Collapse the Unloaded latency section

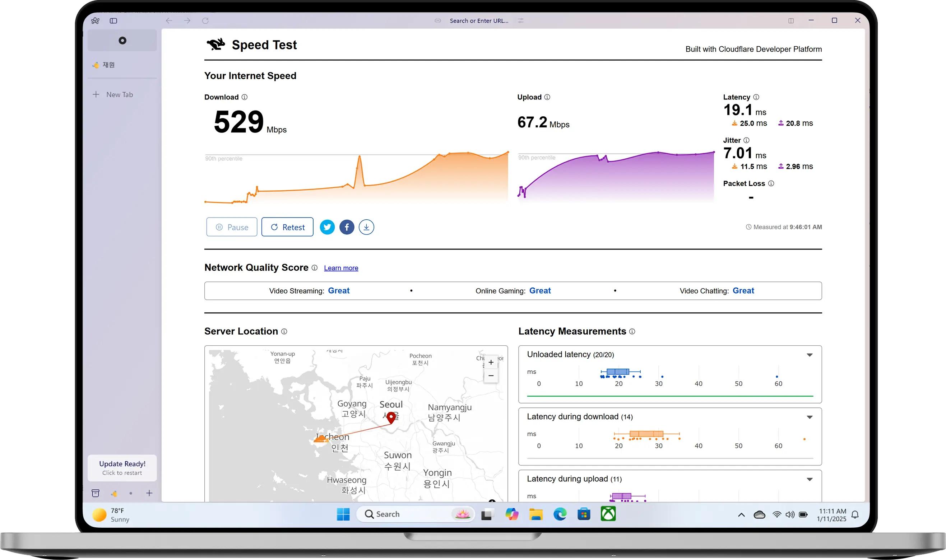click(x=810, y=355)
